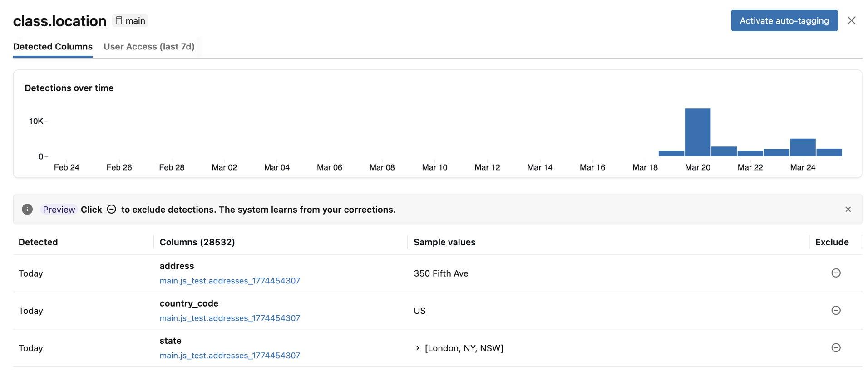Dismiss the preview info banner
The width and height of the screenshot is (868, 371).
848,209
